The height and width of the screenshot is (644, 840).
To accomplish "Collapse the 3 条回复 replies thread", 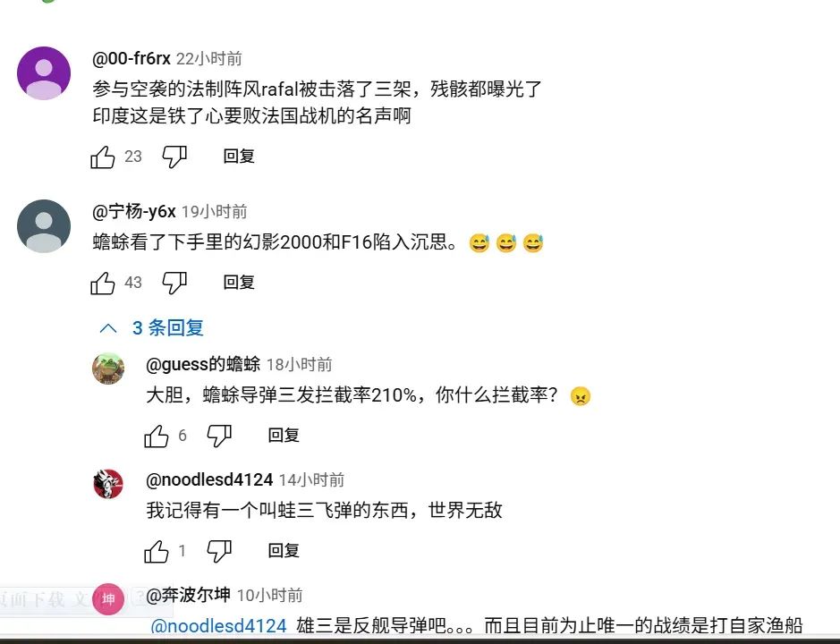I will [151, 328].
